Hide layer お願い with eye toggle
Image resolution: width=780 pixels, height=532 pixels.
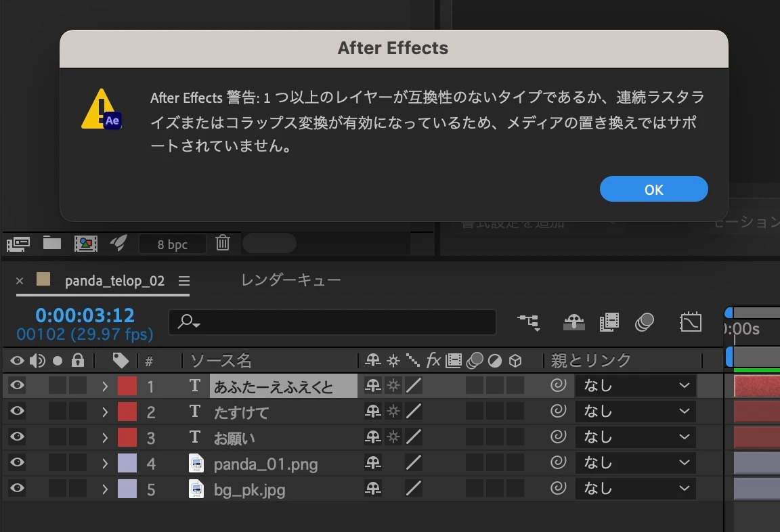[x=17, y=437]
